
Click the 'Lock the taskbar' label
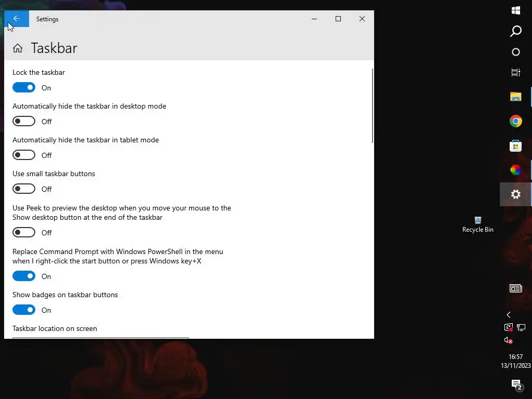tap(38, 72)
